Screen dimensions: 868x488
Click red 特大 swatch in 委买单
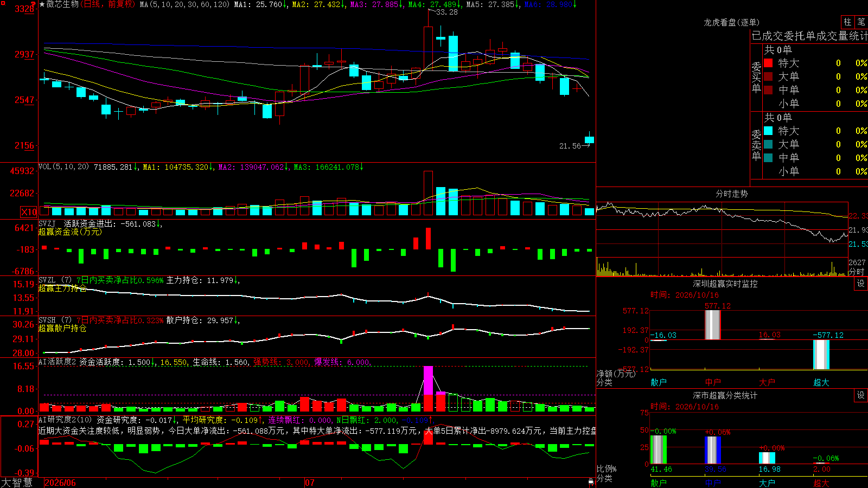pyautogui.click(x=768, y=63)
